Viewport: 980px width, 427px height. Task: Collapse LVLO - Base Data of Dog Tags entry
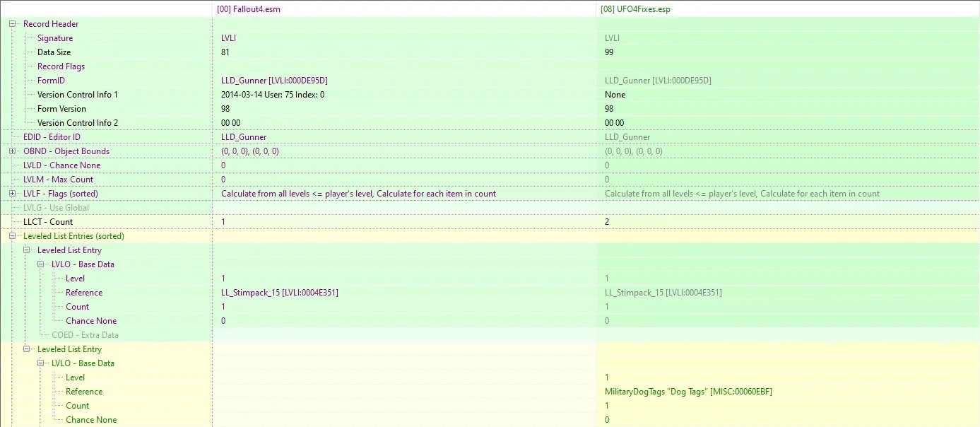point(41,363)
